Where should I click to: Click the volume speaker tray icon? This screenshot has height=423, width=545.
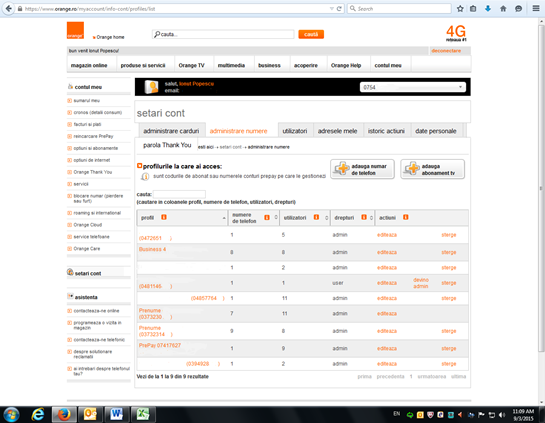pyautogui.click(x=502, y=415)
